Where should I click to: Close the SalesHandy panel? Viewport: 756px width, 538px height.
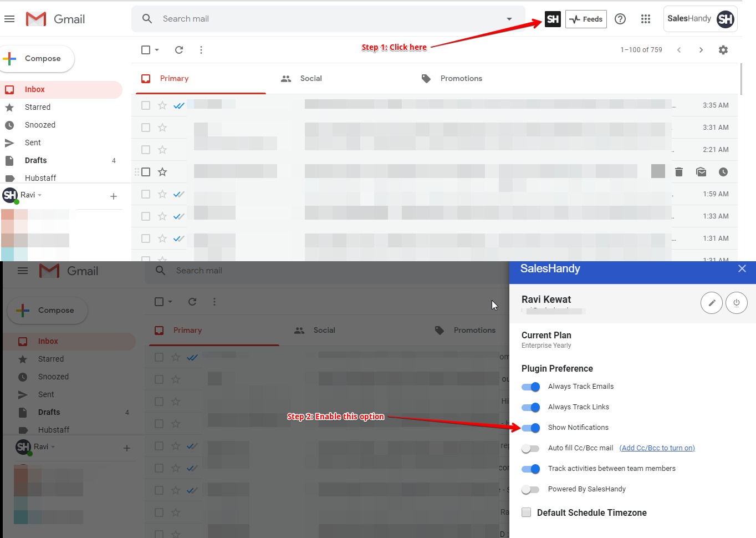pos(742,268)
